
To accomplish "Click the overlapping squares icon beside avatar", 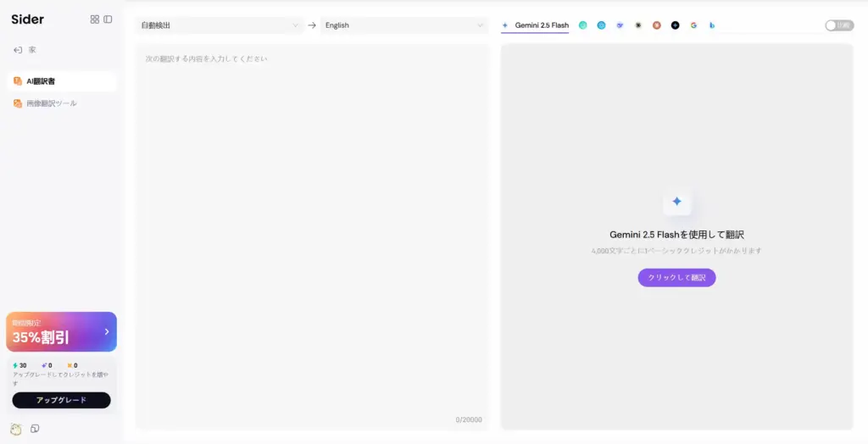I will click(35, 429).
